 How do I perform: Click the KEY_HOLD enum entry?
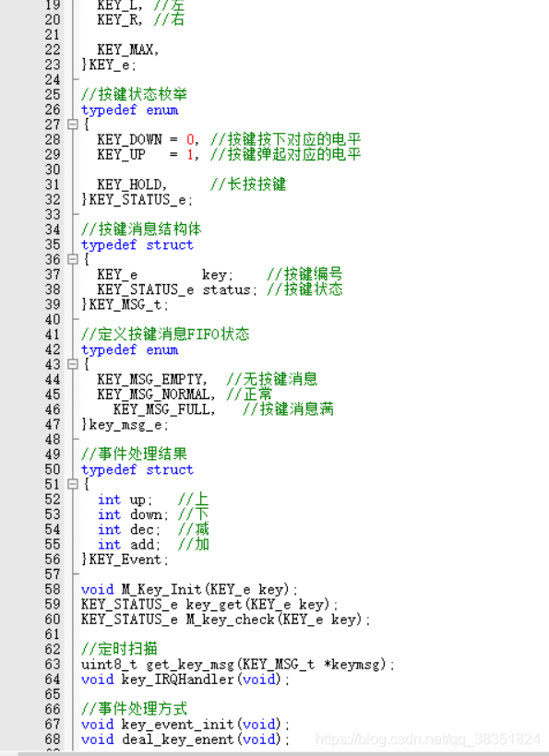click(132, 184)
